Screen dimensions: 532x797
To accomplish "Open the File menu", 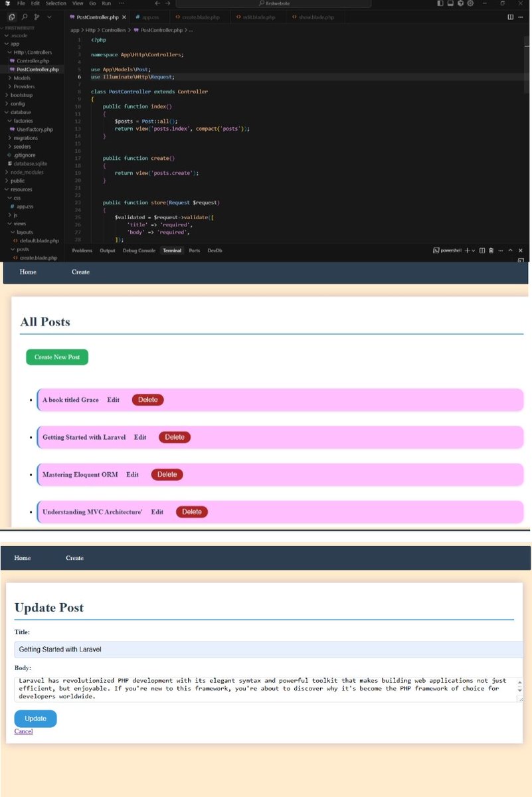I will point(21,3).
